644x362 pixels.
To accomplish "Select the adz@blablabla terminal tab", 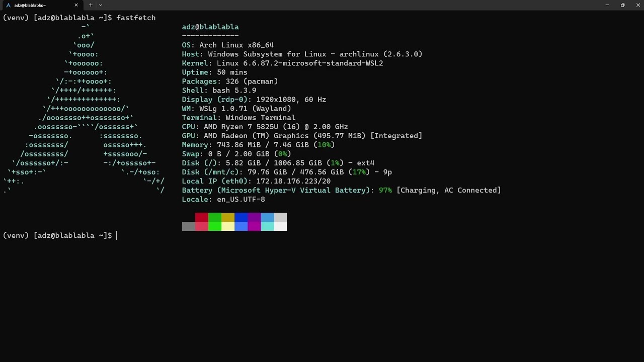I will 42,5.
